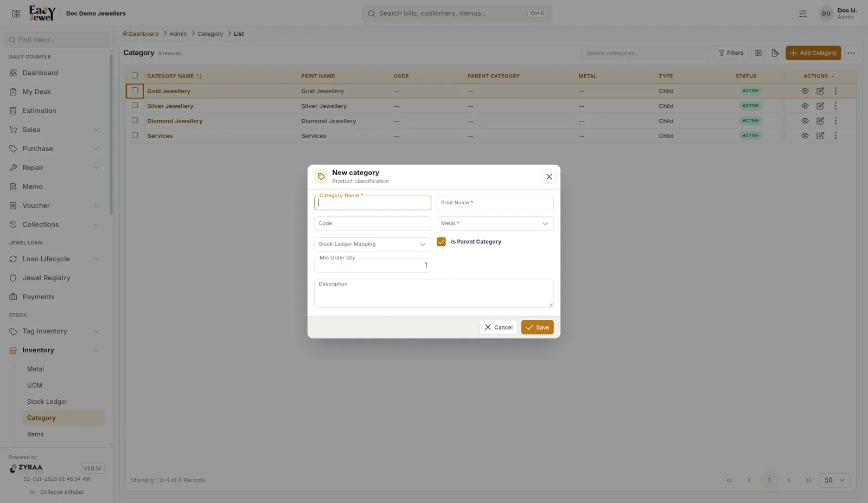Open the Items submenu item

point(63,434)
